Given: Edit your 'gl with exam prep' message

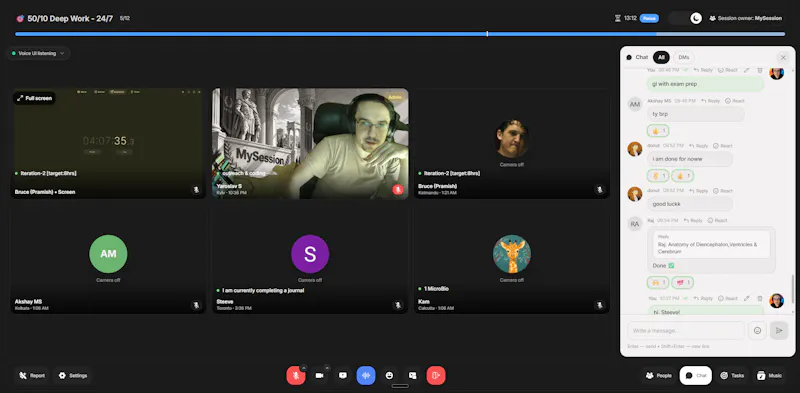Looking at the screenshot, I should click(746, 70).
